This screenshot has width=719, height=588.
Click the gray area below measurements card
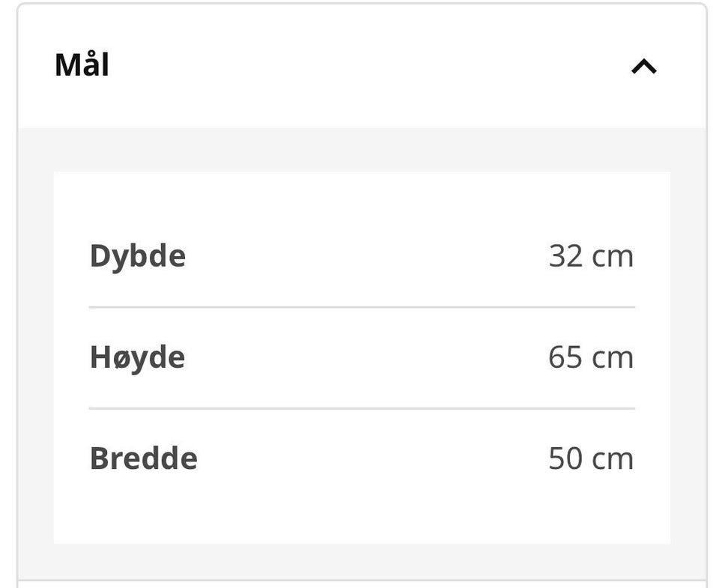pos(362,561)
